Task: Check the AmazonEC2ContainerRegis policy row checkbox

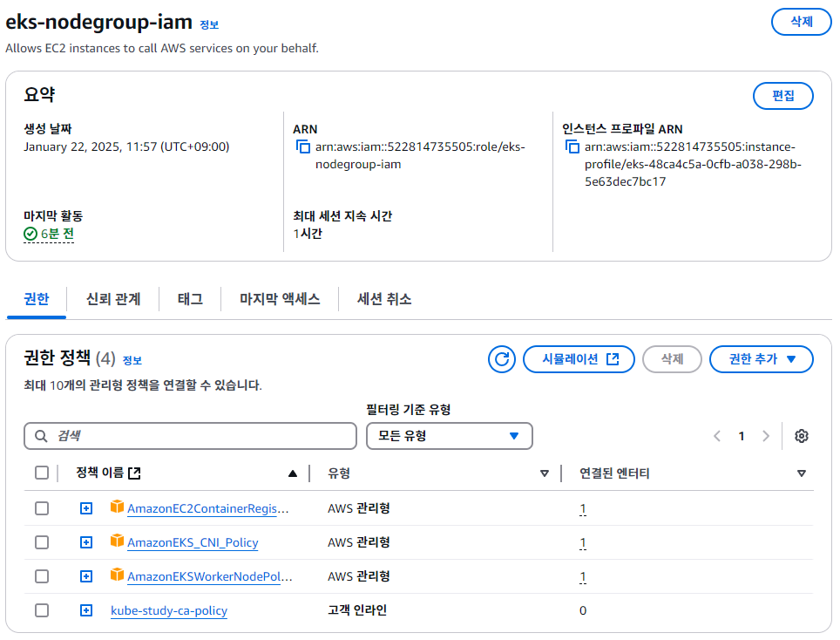Action: [42, 508]
